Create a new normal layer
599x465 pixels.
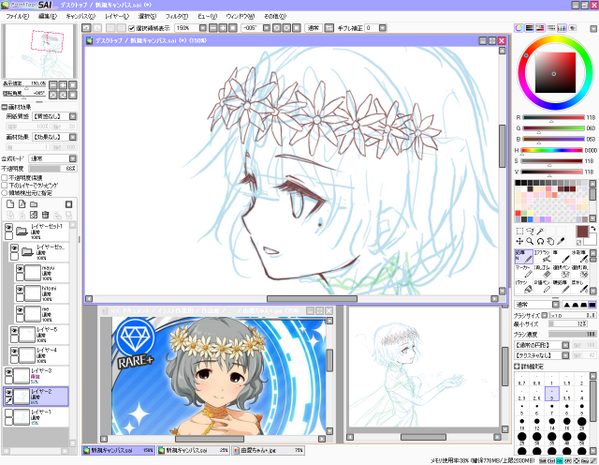pyautogui.click(x=10, y=204)
